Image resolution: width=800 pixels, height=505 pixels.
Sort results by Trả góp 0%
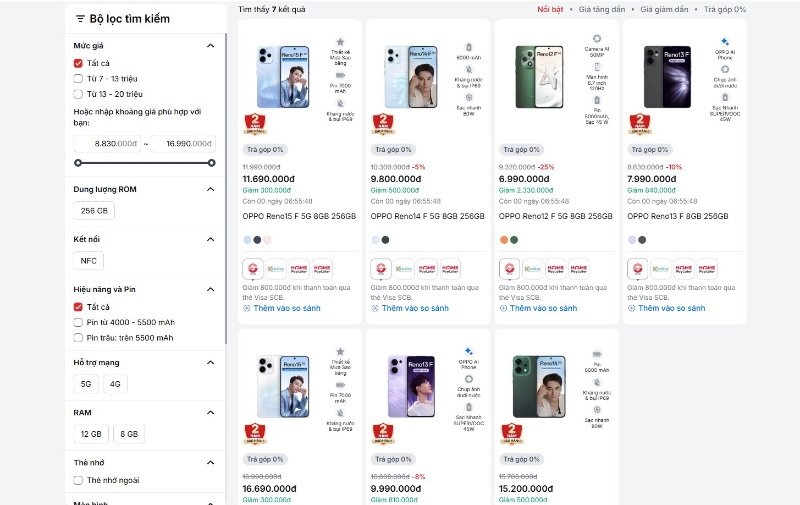724,9
